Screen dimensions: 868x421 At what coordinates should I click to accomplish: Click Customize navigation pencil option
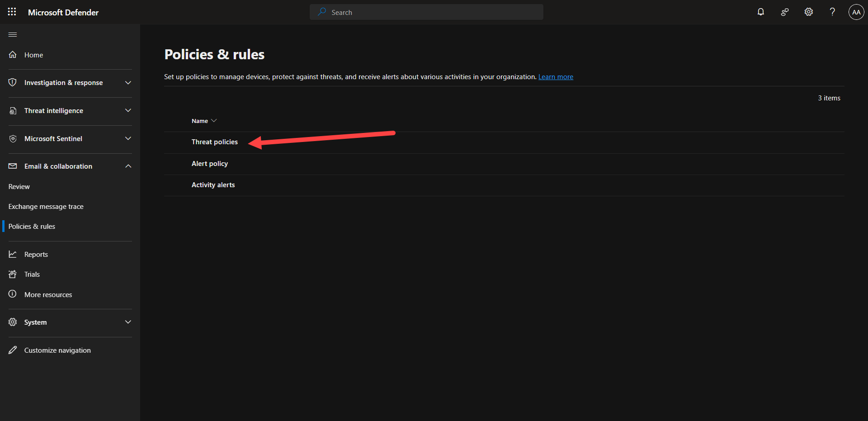(57, 350)
